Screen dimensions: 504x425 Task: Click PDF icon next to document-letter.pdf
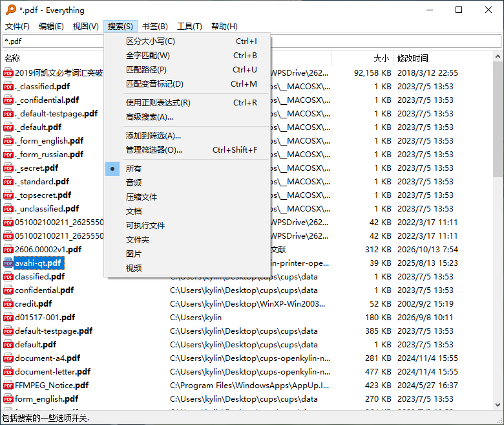8,372
